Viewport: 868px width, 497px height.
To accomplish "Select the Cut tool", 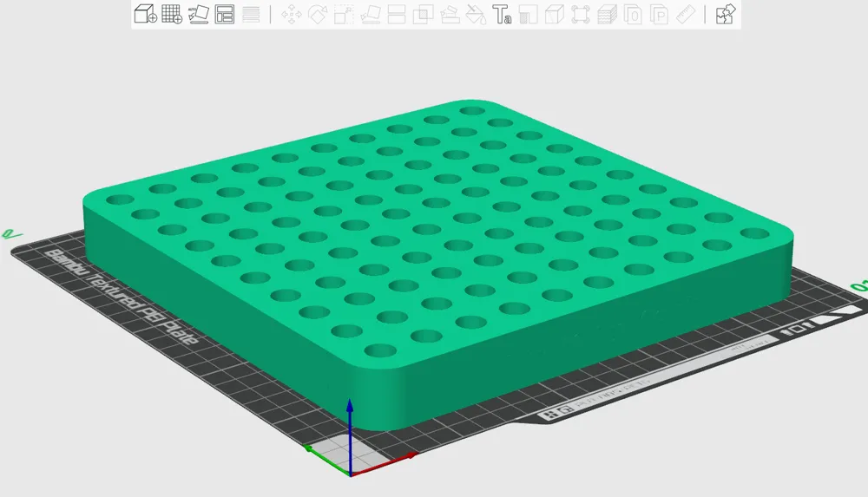I will click(x=397, y=15).
